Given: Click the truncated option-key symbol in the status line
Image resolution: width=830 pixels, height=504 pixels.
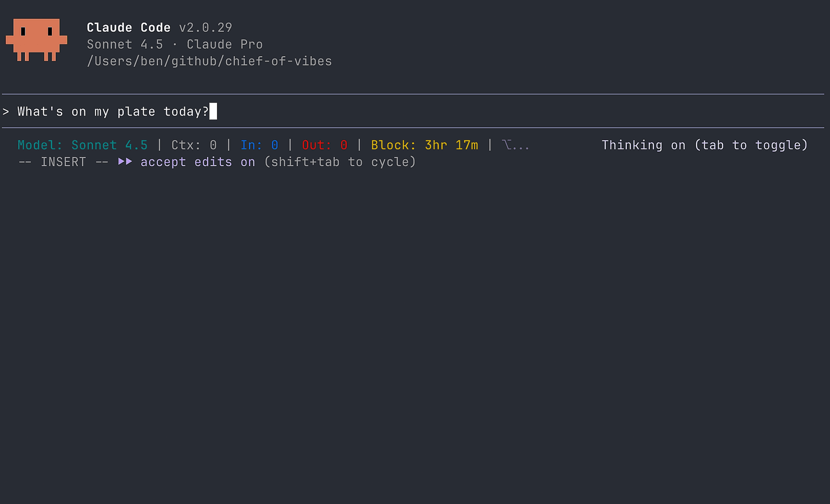Looking at the screenshot, I should [514, 145].
